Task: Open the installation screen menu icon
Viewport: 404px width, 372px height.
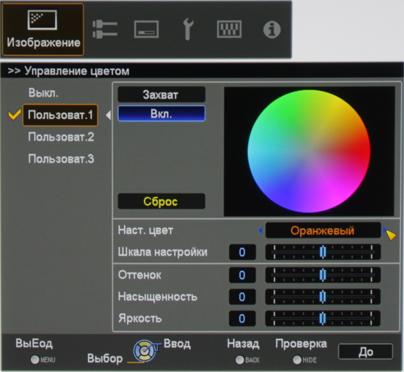Action: point(146,29)
